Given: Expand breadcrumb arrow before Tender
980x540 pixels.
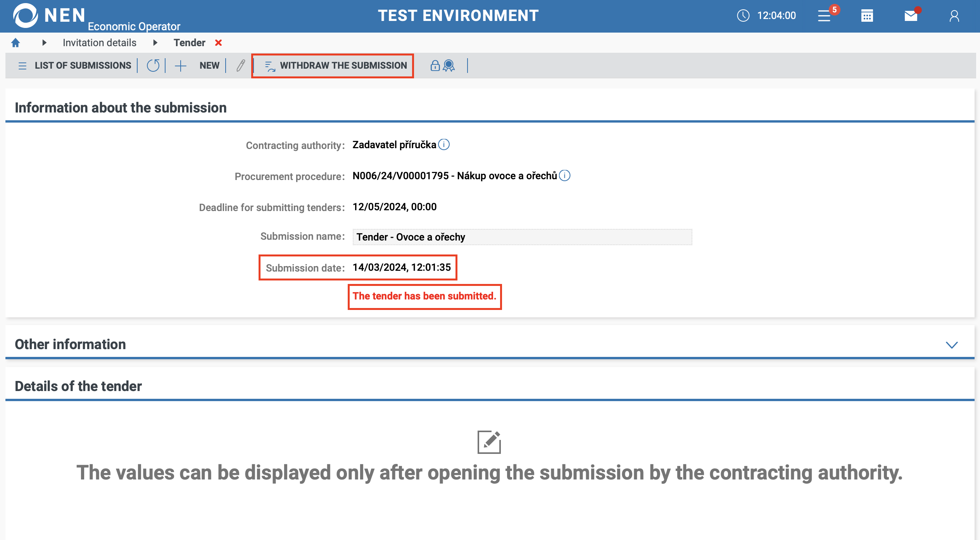Looking at the screenshot, I should pos(155,43).
